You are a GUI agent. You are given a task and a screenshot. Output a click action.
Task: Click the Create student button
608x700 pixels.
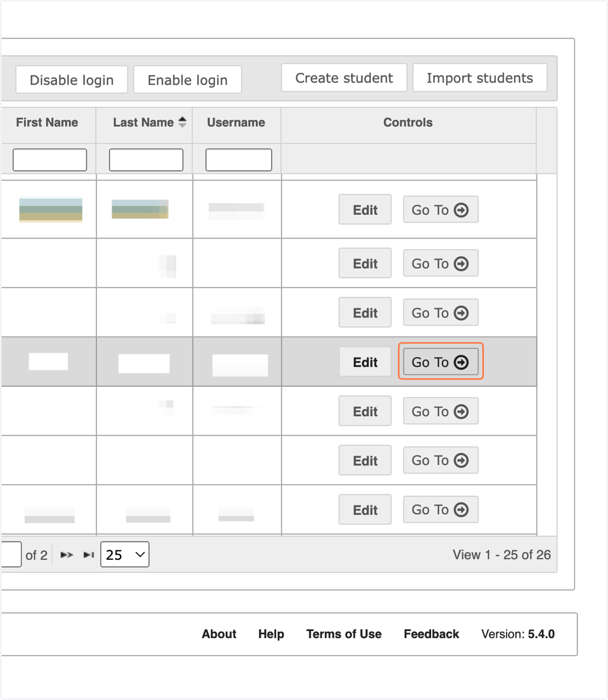click(344, 78)
